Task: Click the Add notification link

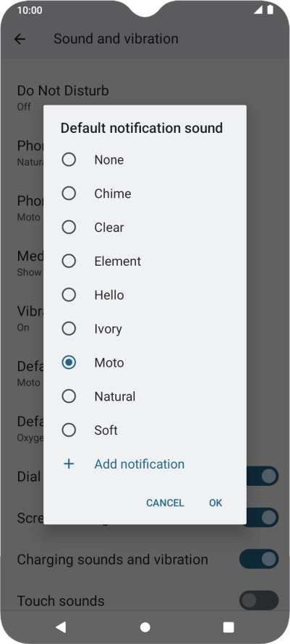Action: pyautogui.click(x=140, y=464)
